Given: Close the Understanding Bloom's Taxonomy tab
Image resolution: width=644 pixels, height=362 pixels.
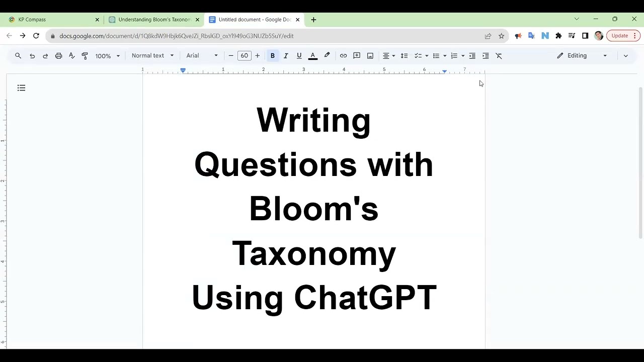Looking at the screenshot, I should [x=197, y=20].
